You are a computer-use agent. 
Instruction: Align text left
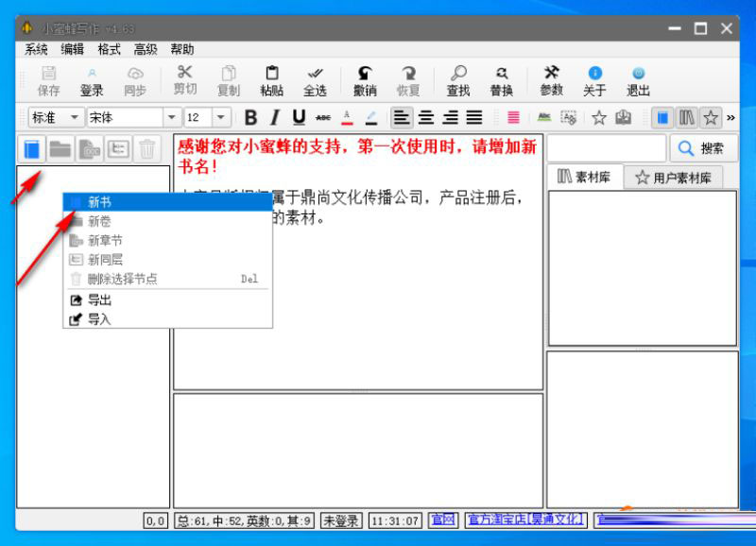(402, 117)
